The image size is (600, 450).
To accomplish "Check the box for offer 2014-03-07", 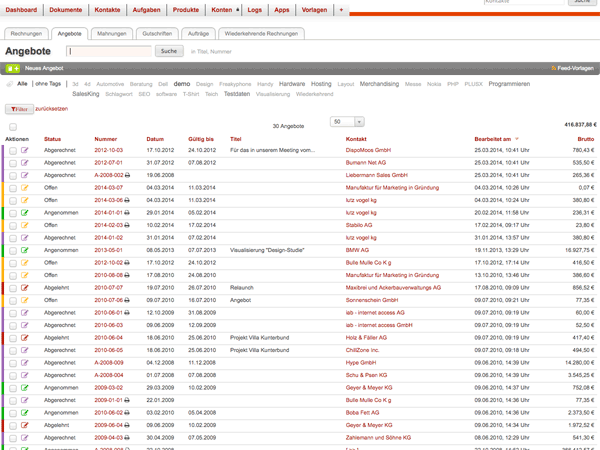I will tap(13, 188).
